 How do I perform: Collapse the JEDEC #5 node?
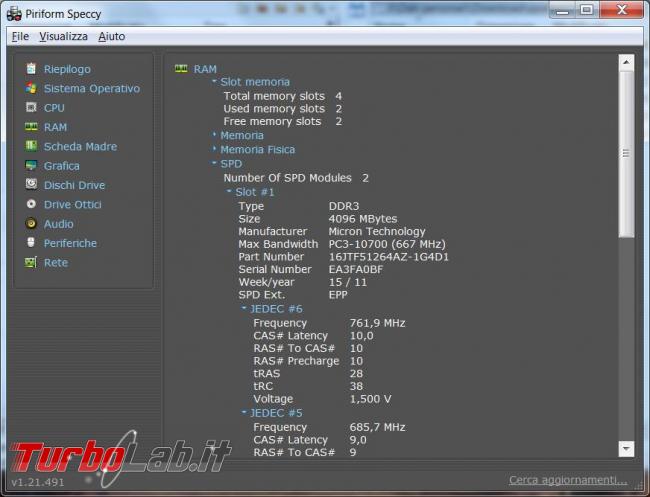point(244,412)
